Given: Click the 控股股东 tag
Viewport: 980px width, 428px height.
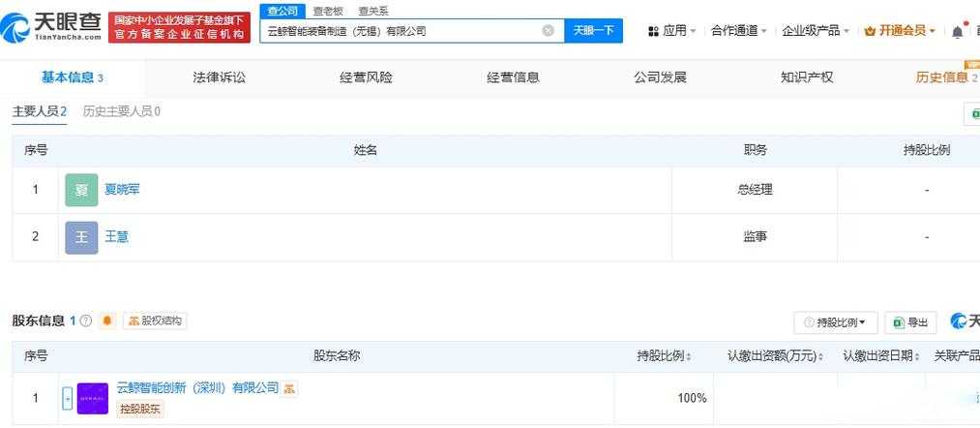Looking at the screenshot, I should point(140,410).
